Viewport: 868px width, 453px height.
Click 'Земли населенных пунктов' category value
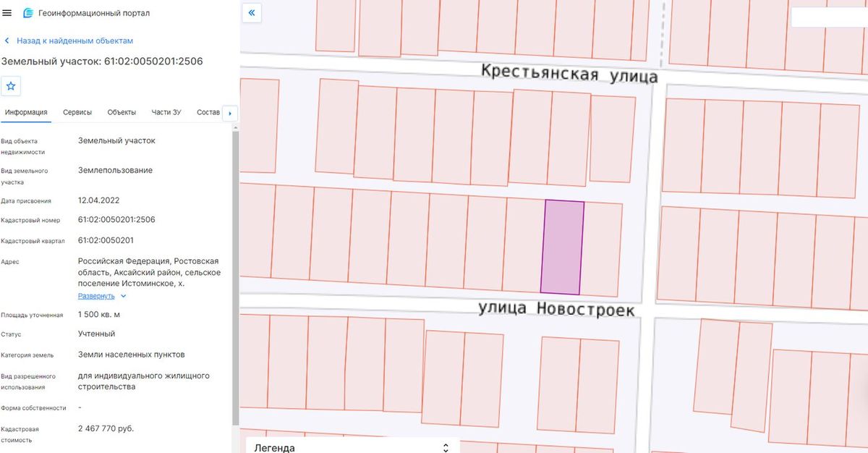132,355
